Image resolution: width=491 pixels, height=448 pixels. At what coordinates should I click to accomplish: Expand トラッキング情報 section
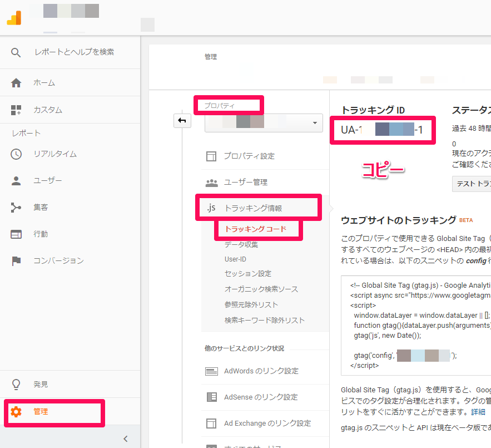click(x=254, y=208)
